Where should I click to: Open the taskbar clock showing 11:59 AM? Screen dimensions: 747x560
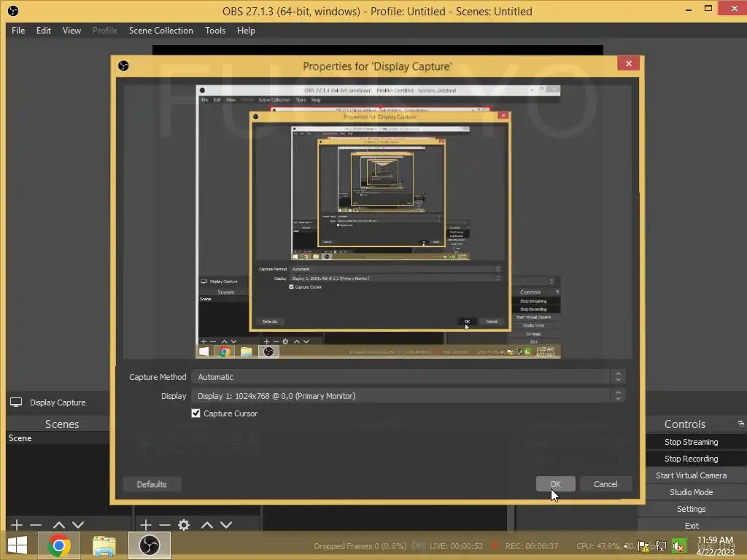pyautogui.click(x=716, y=546)
